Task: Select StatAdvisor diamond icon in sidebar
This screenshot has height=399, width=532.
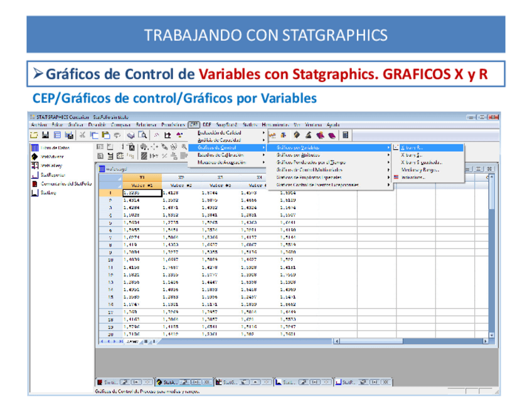Action: (36, 157)
